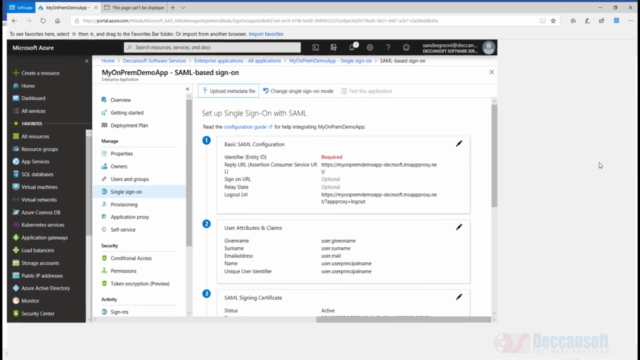
Task: Open the notifications bell in the Azure header
Action: 352,47
